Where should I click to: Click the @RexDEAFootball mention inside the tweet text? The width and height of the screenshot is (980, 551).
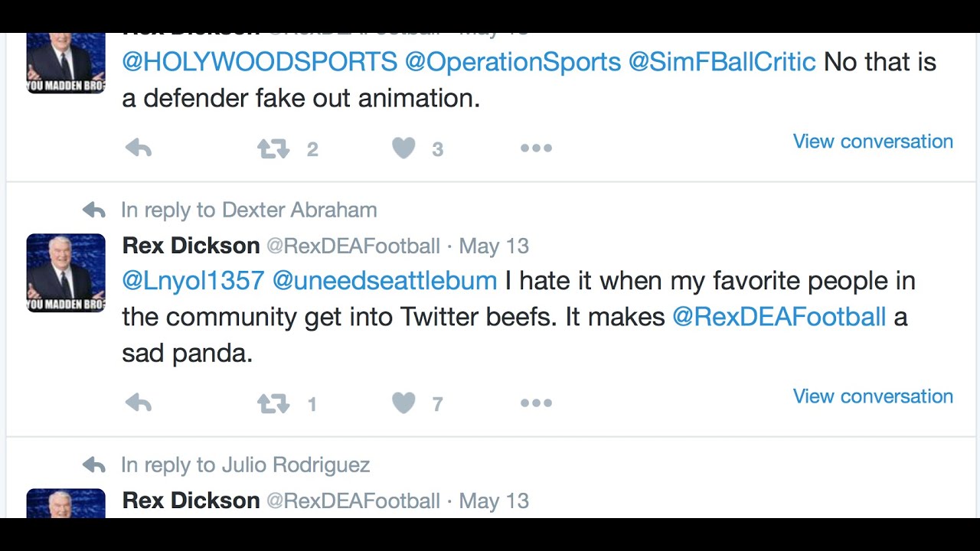(779, 317)
